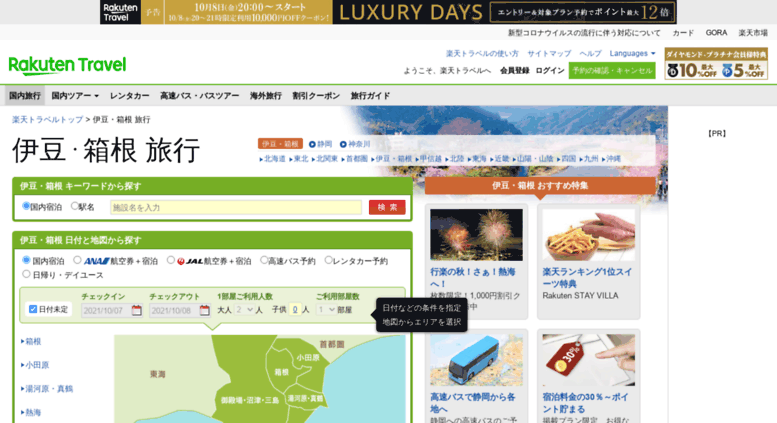The height and width of the screenshot is (423, 777).
Task: Click the LUXURY DAYS top banner
Action: [x=388, y=12]
